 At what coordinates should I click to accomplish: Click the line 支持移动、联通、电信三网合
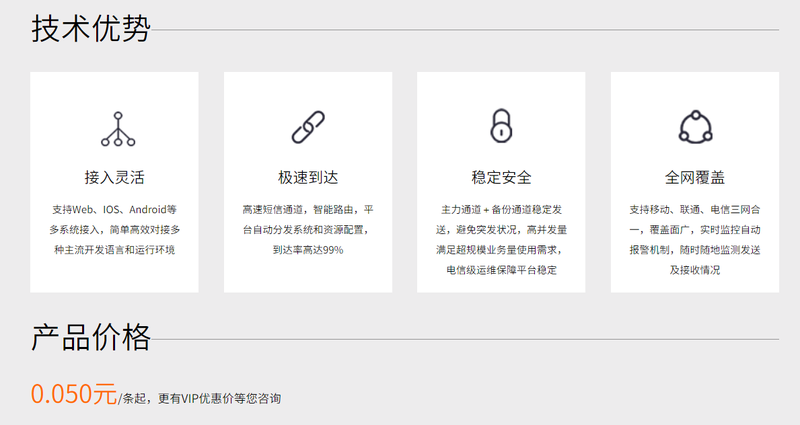(695, 210)
